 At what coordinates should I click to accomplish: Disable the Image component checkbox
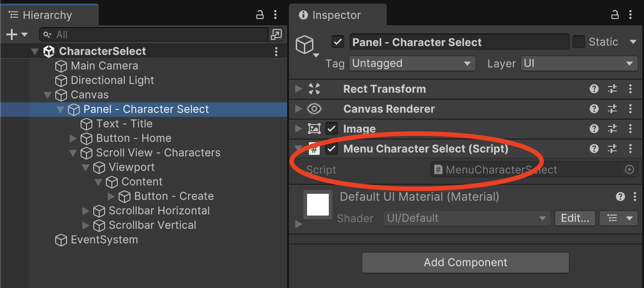pos(332,129)
